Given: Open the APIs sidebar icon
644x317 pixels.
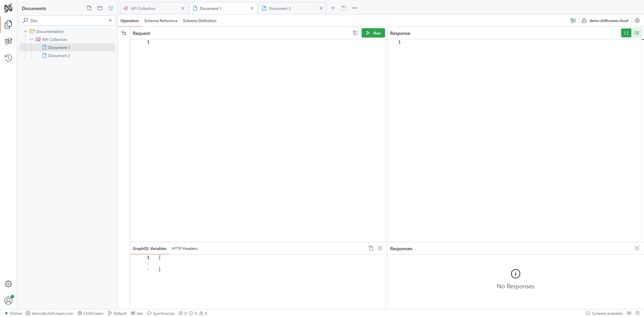Looking at the screenshot, I should [x=8, y=41].
